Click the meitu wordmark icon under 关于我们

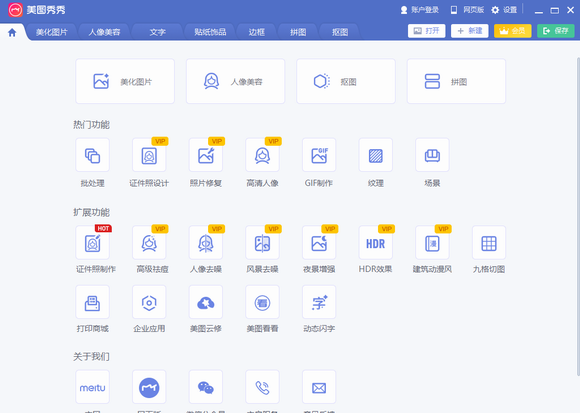92,387
